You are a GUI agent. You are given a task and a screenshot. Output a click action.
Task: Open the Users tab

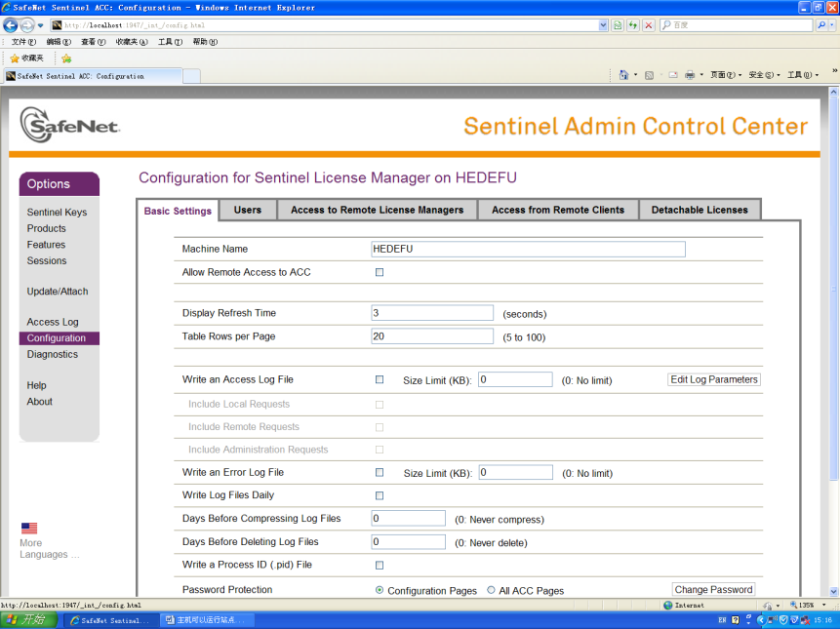pos(248,210)
